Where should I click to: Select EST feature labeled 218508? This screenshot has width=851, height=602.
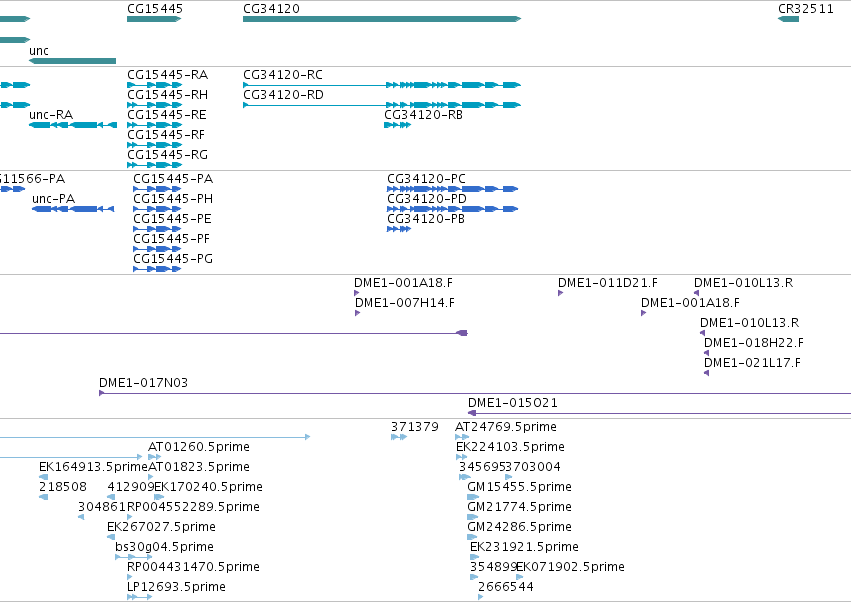click(x=62, y=487)
